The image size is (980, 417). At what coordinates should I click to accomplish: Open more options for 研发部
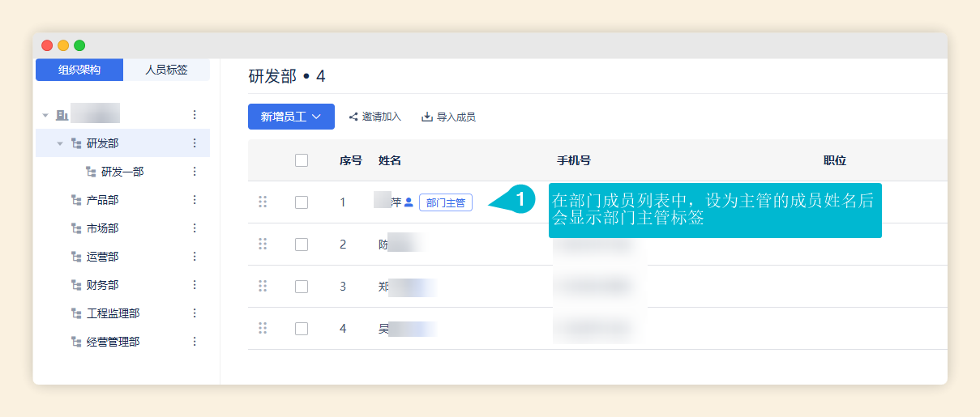tap(195, 143)
